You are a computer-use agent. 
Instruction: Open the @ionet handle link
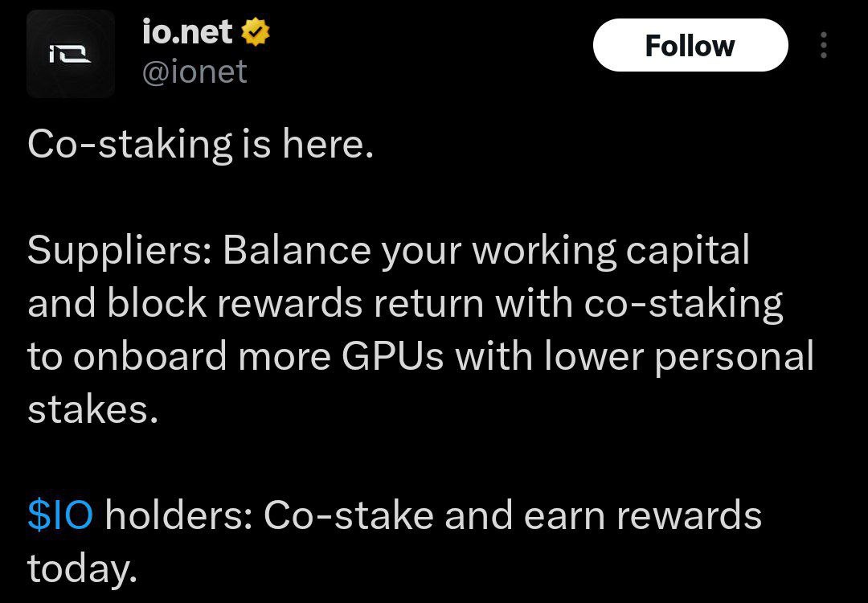tap(194, 72)
